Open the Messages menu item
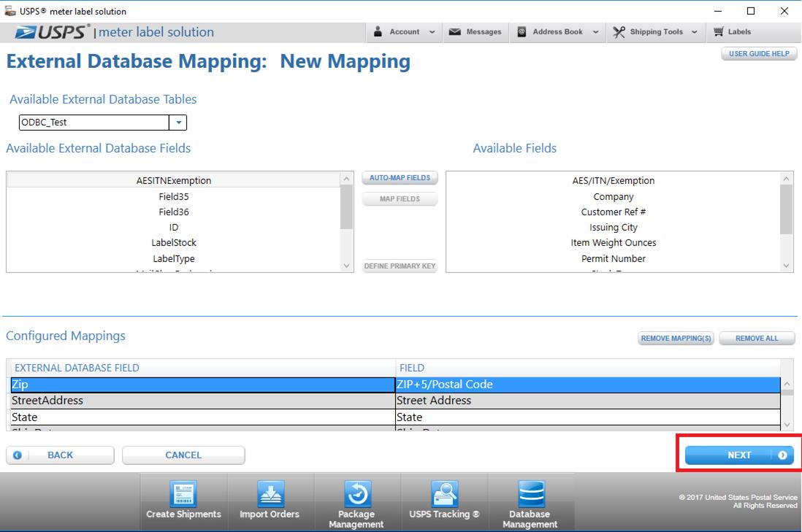Viewport: 802px width, 532px height. click(476, 31)
